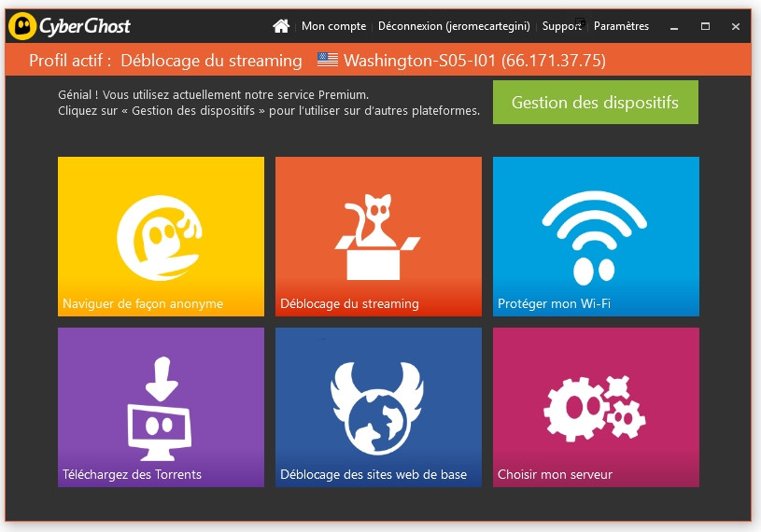Click the Washington-S05-I01 server address text
761x532 pixels.
[x=474, y=61]
